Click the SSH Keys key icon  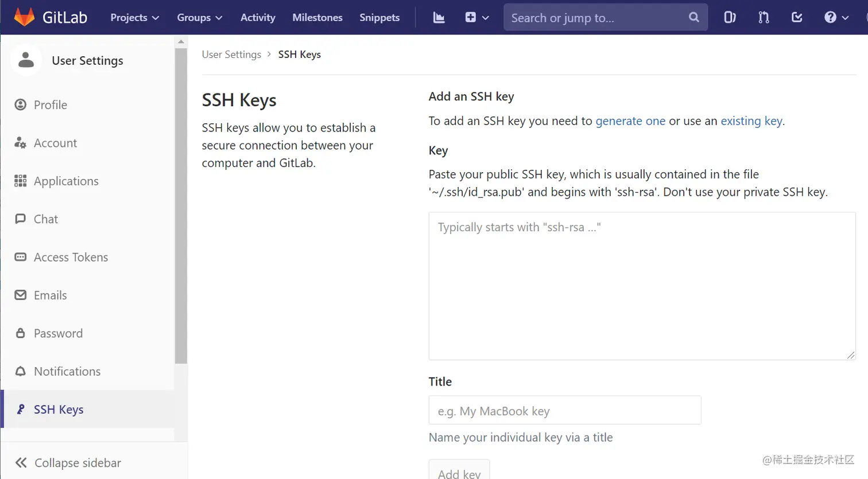click(21, 409)
